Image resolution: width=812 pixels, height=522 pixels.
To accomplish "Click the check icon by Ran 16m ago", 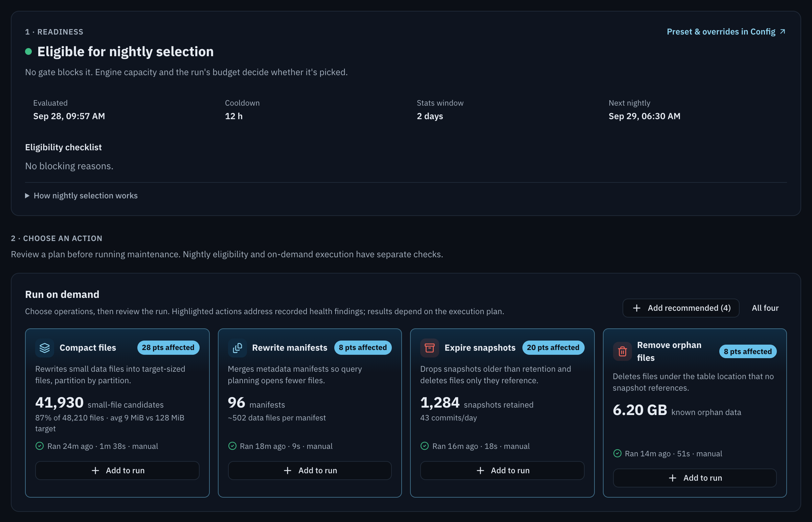I will tap(425, 446).
